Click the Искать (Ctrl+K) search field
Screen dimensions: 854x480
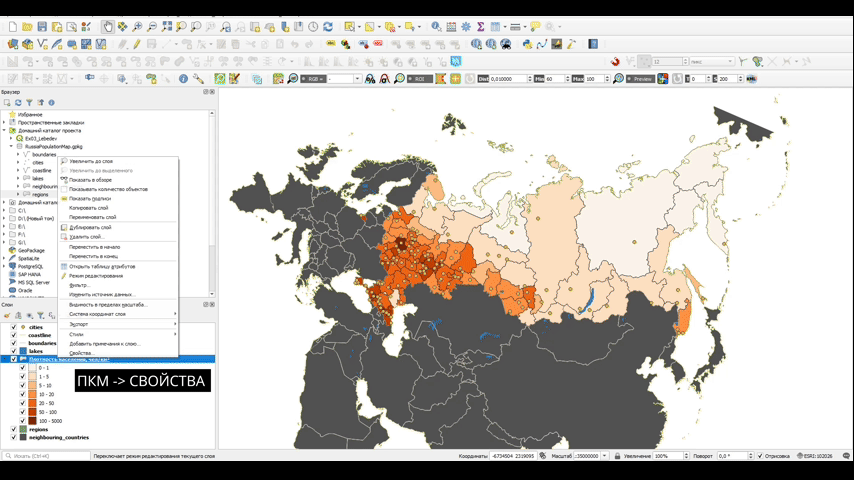[45, 456]
